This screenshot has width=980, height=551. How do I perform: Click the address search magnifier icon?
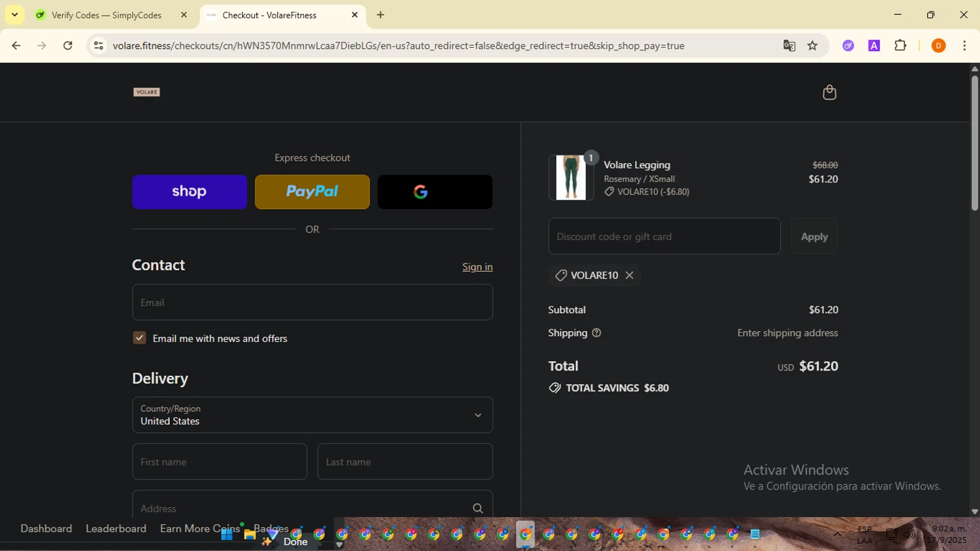click(478, 508)
